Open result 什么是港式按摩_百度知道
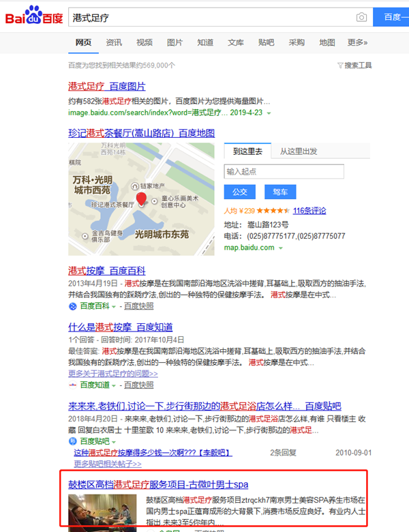Image resolution: width=409 pixels, height=532 pixels. [121, 327]
